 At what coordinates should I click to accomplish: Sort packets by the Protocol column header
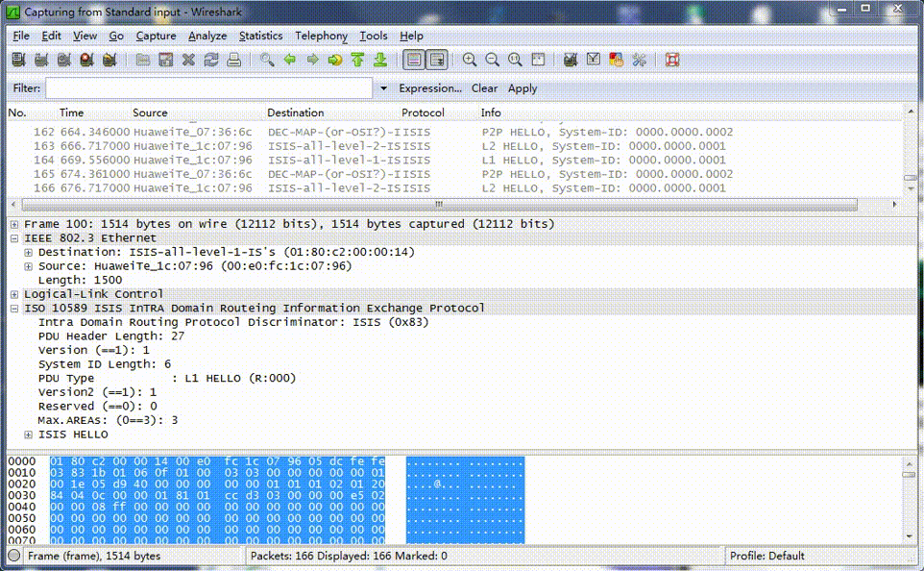tap(423, 112)
